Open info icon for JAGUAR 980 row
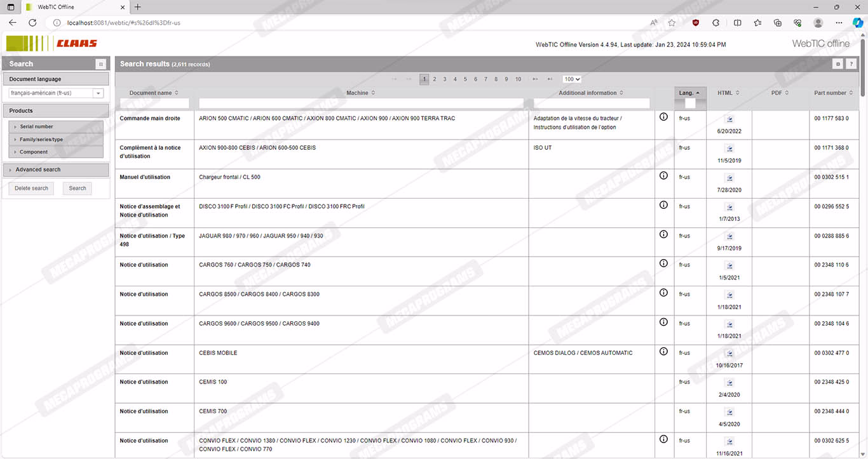The height and width of the screenshot is (459, 868). [x=663, y=234]
